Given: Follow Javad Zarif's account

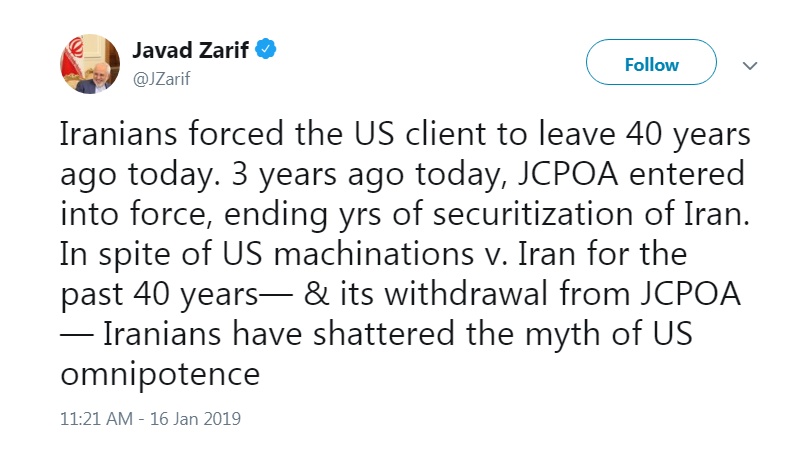Looking at the screenshot, I should (x=651, y=64).
